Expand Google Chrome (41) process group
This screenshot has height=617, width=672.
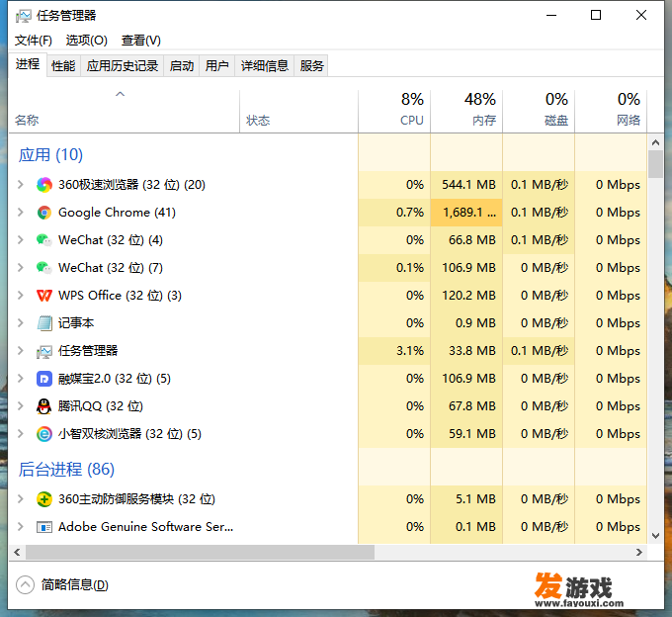[20, 213]
